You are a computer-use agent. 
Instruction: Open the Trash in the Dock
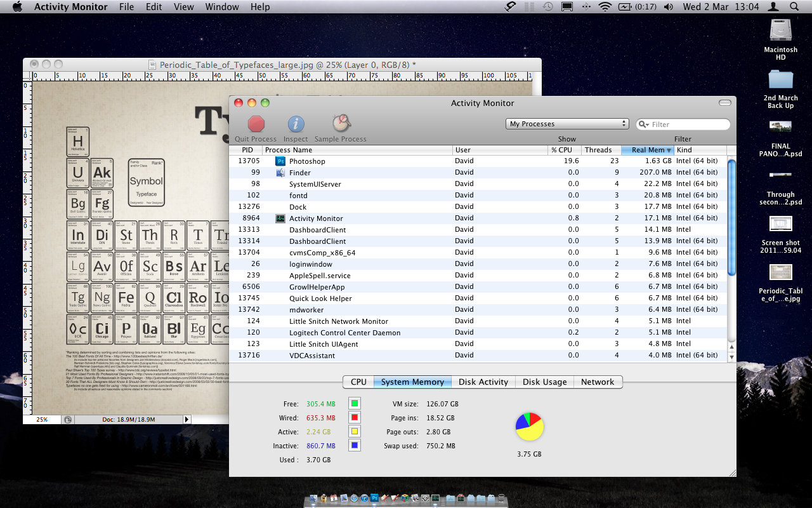pos(501,499)
